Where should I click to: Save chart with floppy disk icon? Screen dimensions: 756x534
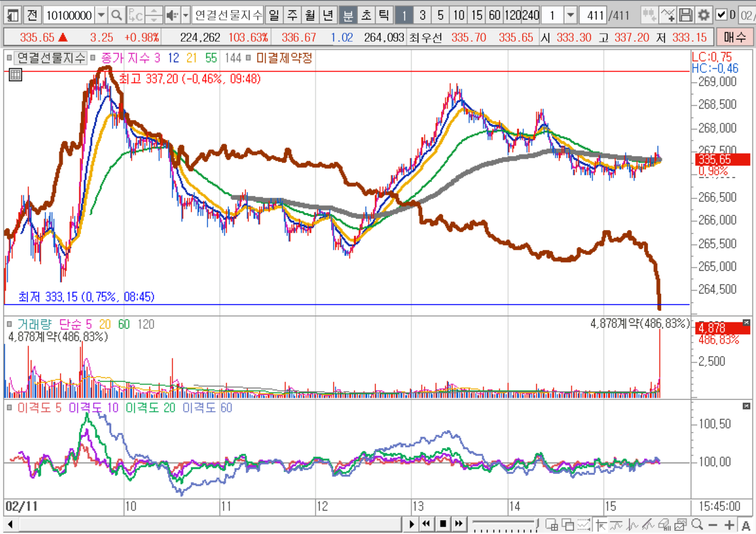pos(686,15)
